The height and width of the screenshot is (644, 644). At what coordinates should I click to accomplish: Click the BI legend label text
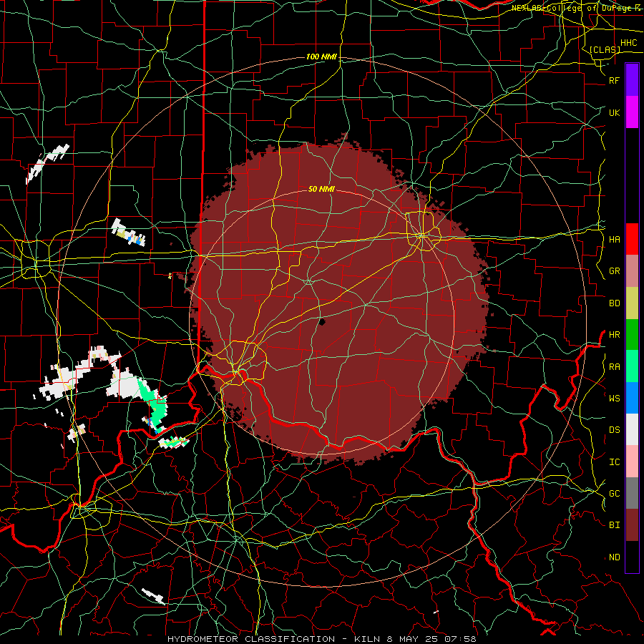pos(614,525)
